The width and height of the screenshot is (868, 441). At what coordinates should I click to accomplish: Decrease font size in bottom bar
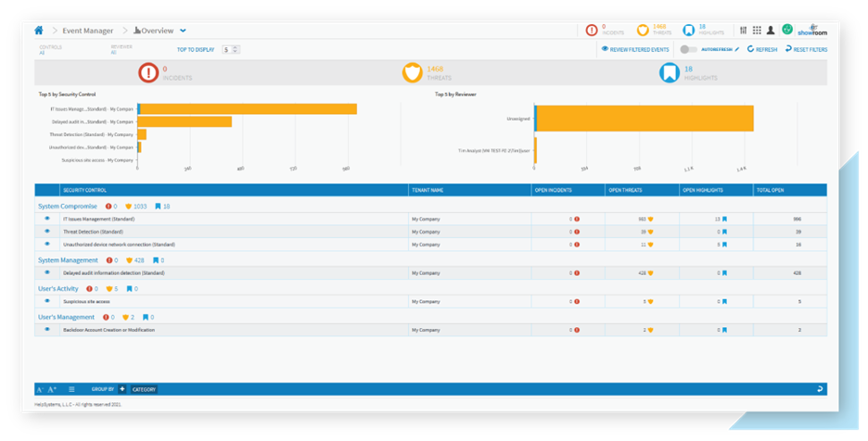pyautogui.click(x=40, y=389)
